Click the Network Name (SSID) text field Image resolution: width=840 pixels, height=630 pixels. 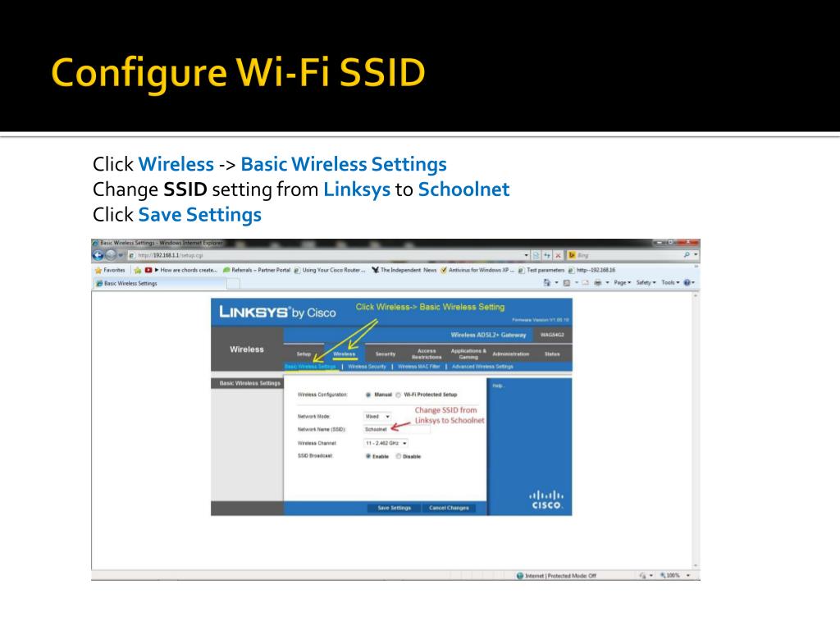point(396,429)
